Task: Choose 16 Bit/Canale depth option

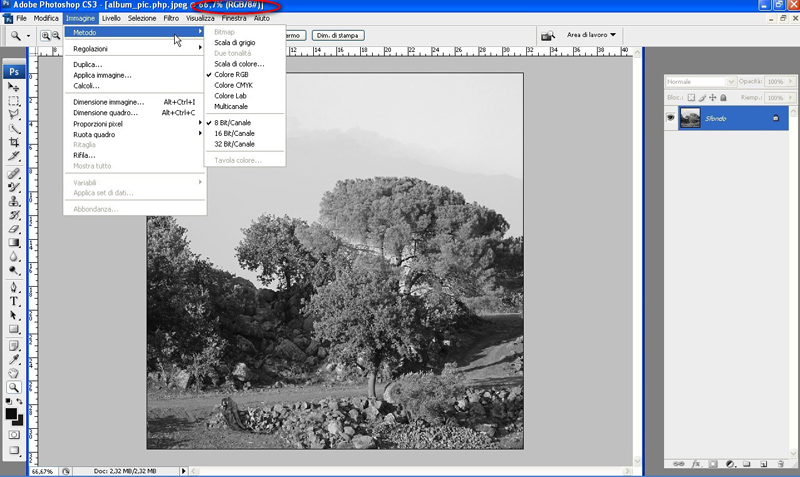Action: pos(234,133)
